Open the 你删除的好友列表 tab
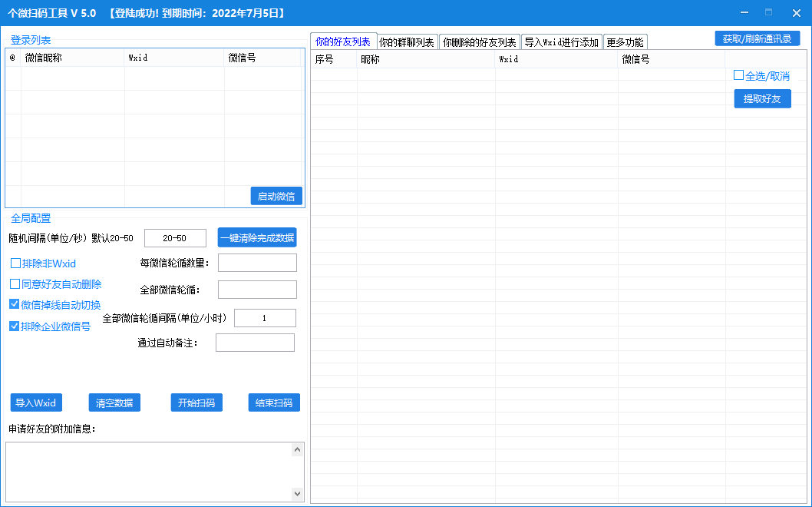 (x=479, y=42)
